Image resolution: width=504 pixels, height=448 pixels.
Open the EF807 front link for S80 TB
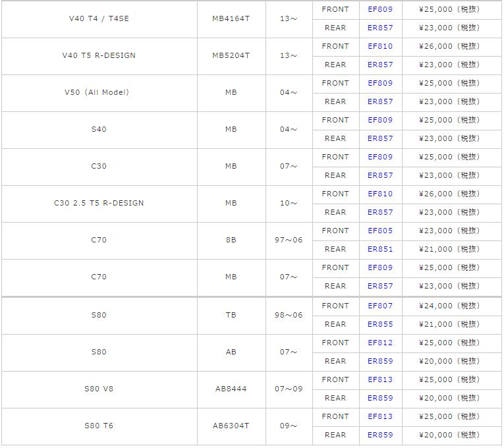(x=380, y=306)
